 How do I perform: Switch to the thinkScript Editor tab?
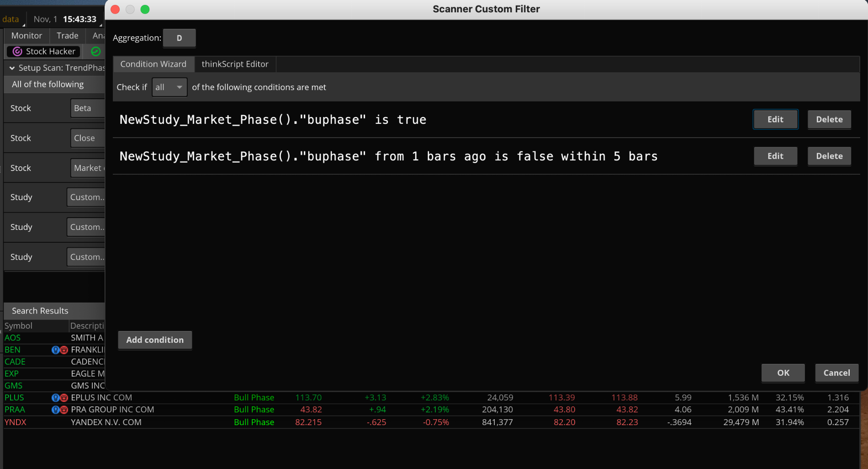coord(235,64)
